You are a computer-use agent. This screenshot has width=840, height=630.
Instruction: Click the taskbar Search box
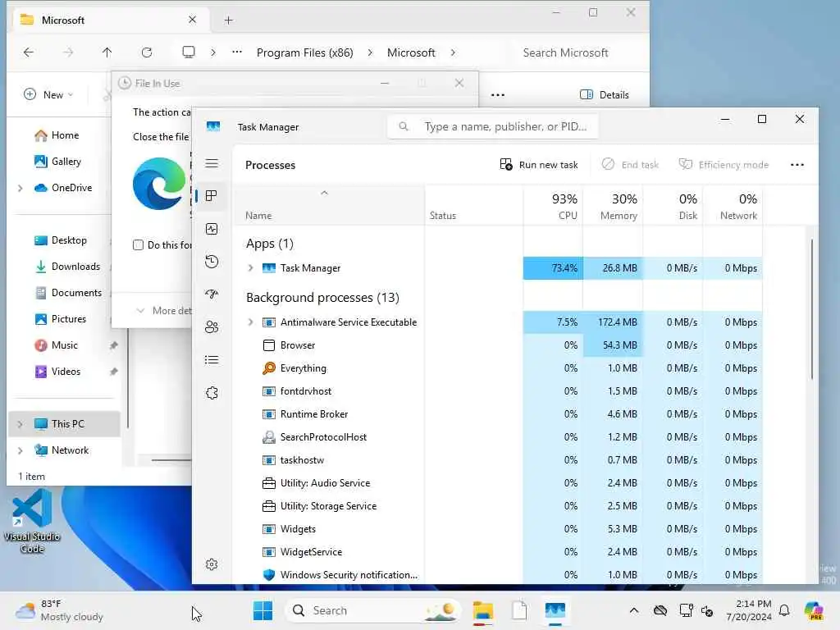click(x=373, y=610)
